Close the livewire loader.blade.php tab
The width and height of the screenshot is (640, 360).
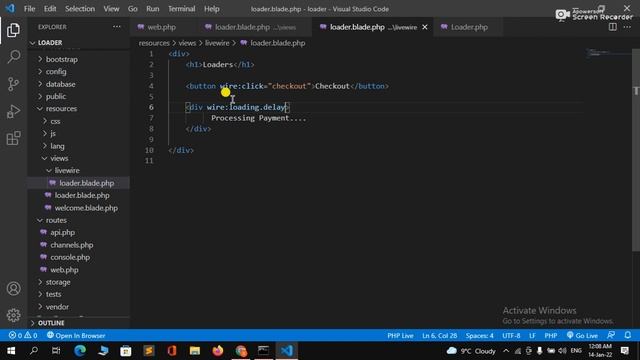click(425, 27)
